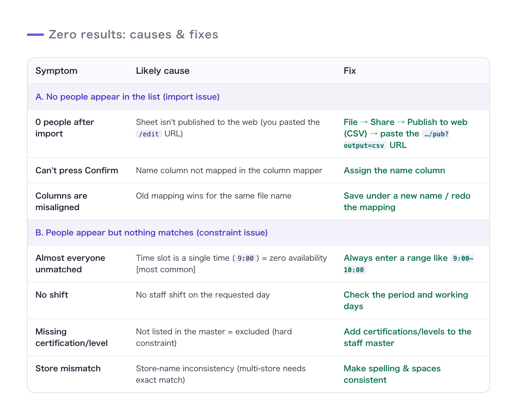
Task: Click the 'Save under a new name / redo the mapping' fix
Action: tap(407, 201)
